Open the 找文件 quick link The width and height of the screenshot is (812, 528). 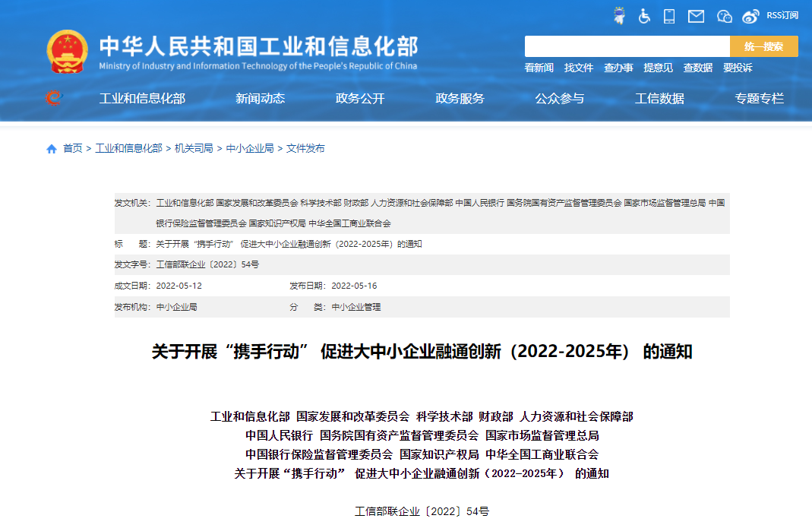coord(579,68)
